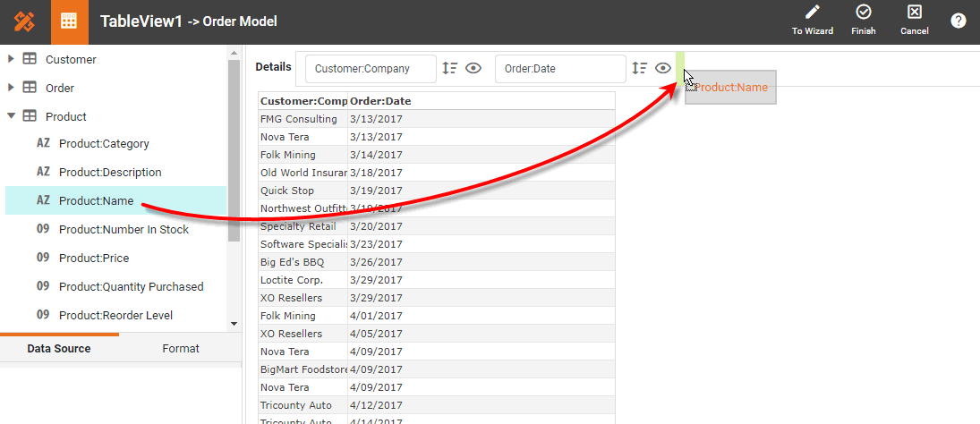This screenshot has width=980, height=424.
Task: Click sort icon next to Order:Date field
Action: click(640, 68)
